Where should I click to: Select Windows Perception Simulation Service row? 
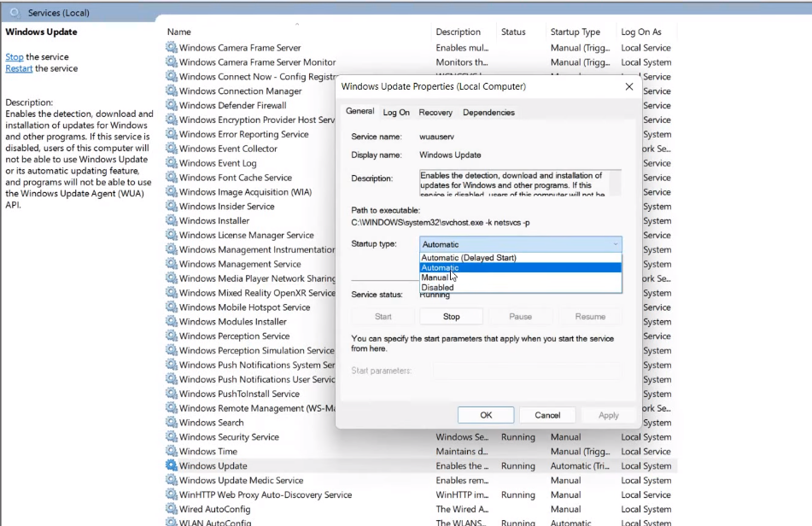(x=249, y=350)
